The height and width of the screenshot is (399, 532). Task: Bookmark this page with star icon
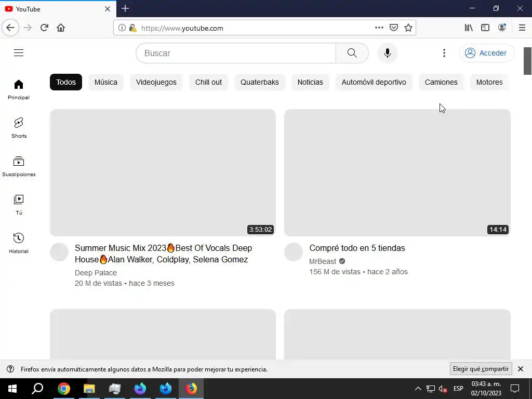coord(408,28)
